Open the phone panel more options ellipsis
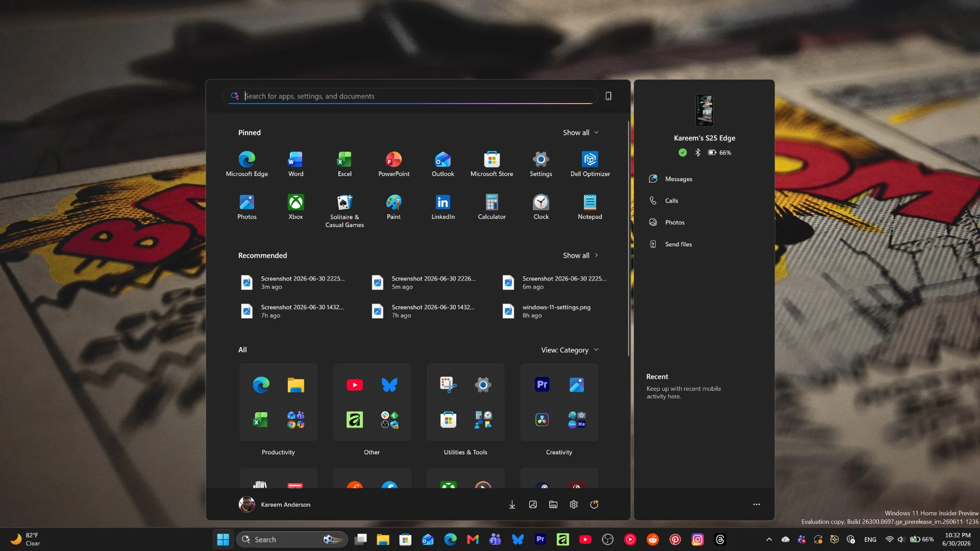980x551 pixels. [x=756, y=504]
